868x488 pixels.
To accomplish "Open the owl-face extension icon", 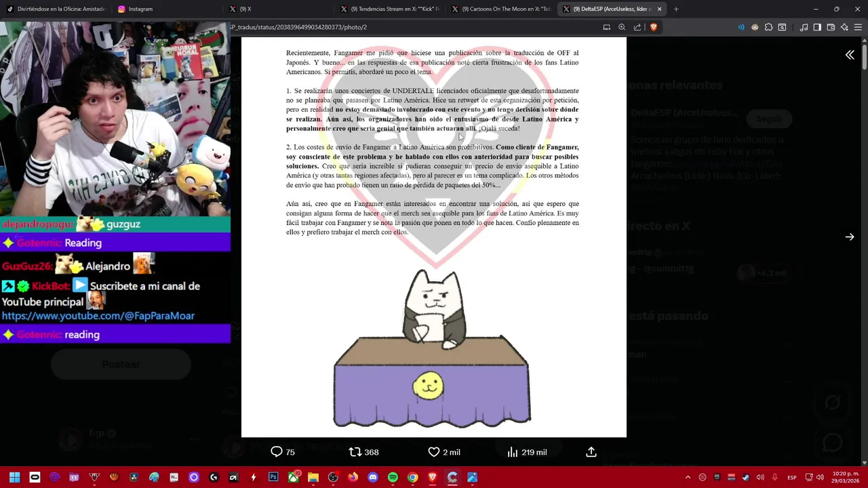I will 755,27.
